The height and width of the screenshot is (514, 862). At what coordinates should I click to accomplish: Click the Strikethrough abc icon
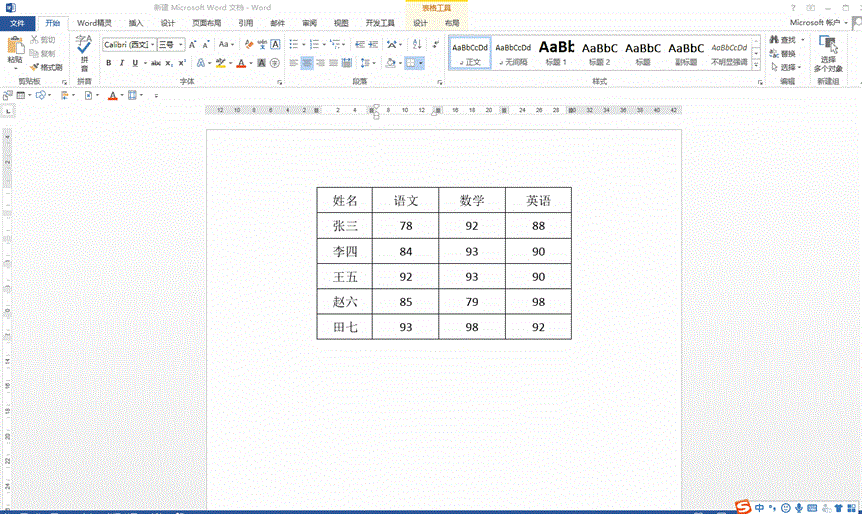point(155,63)
